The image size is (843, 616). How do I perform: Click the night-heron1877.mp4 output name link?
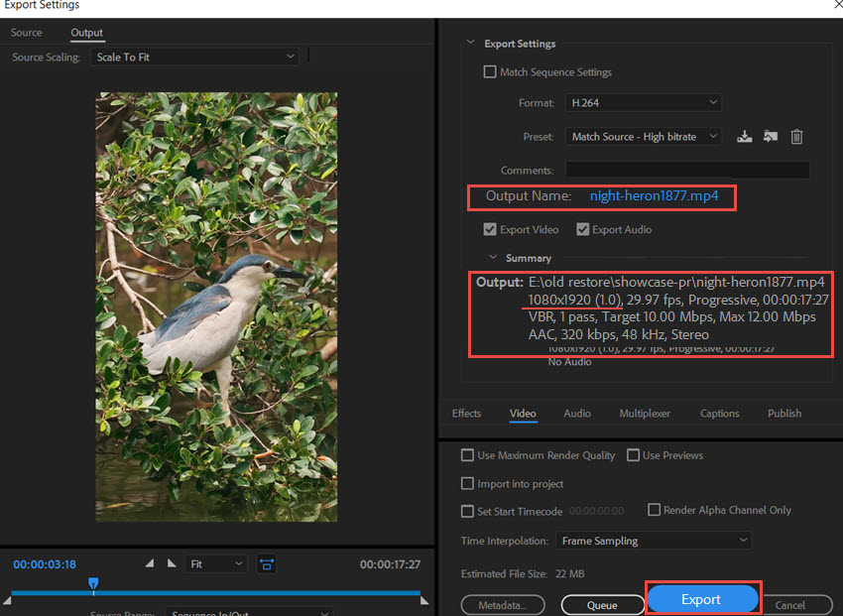654,195
